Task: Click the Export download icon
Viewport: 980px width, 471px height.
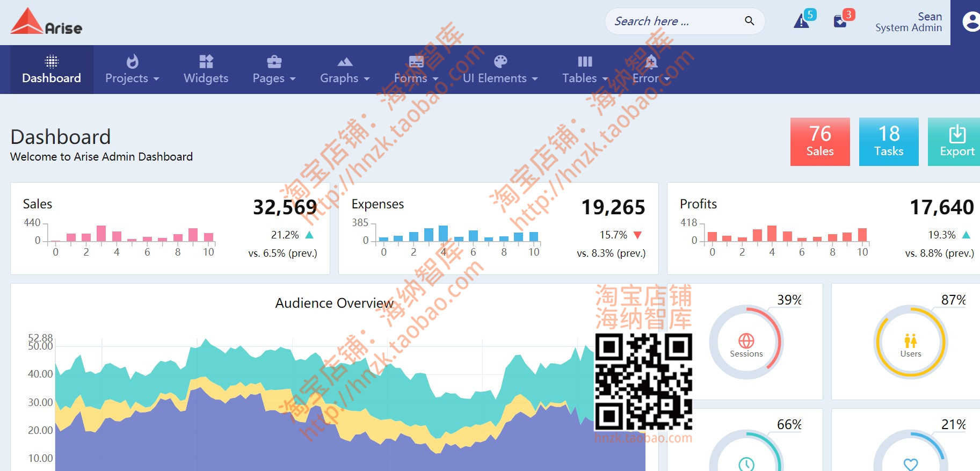Action: (957, 134)
